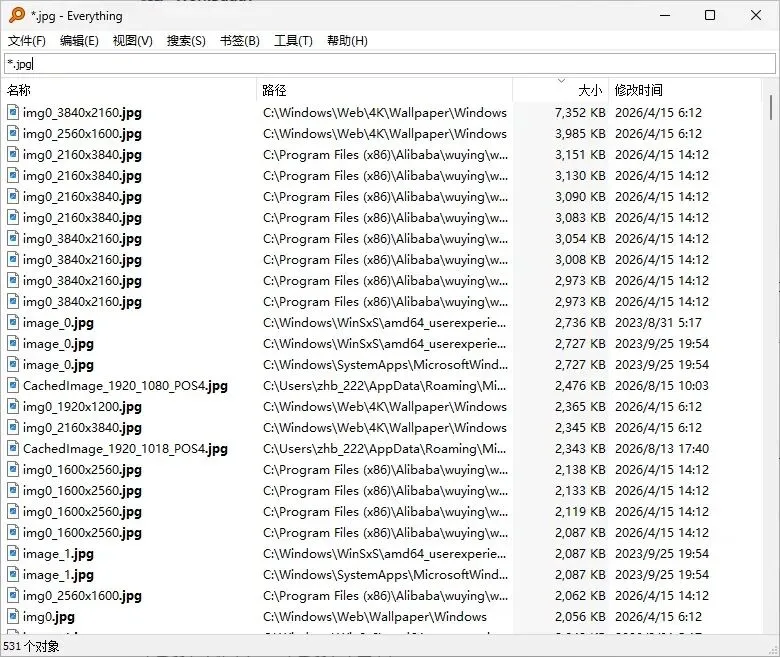Click the file name CachedImage_1920_1018_POS4.jpg
Screen dimensions: 780x657
pos(125,449)
